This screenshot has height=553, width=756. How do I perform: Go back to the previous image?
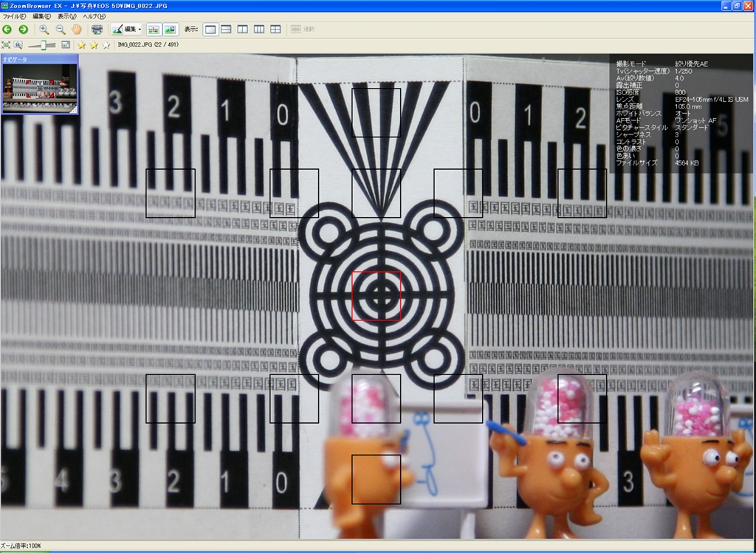click(x=7, y=30)
